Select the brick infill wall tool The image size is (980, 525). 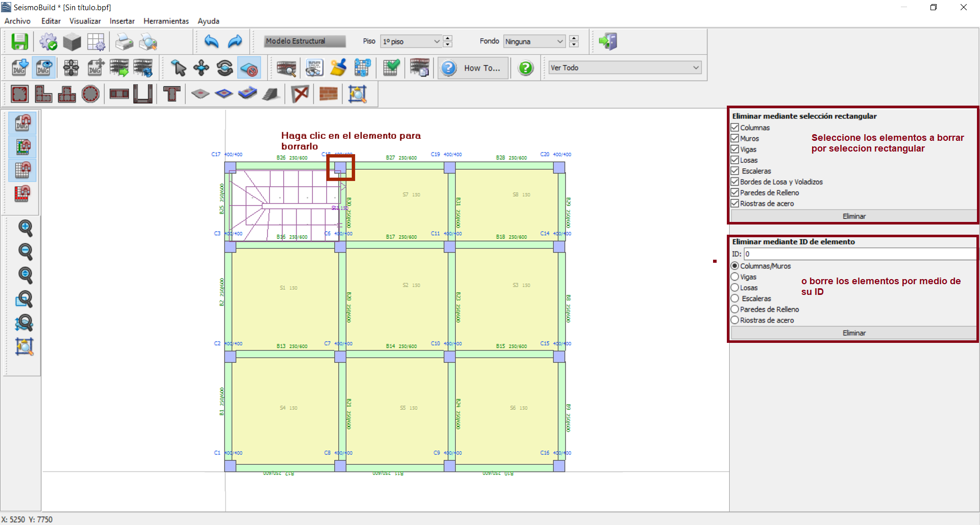coord(328,94)
